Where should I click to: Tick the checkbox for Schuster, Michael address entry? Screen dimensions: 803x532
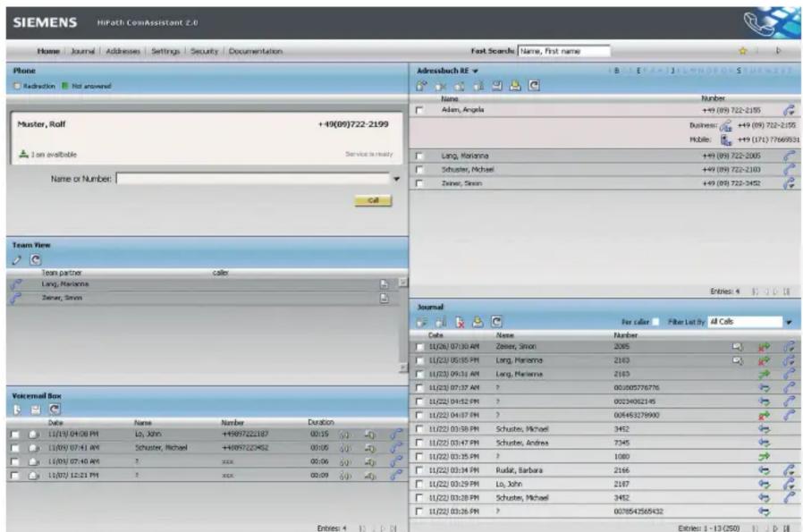click(419, 170)
